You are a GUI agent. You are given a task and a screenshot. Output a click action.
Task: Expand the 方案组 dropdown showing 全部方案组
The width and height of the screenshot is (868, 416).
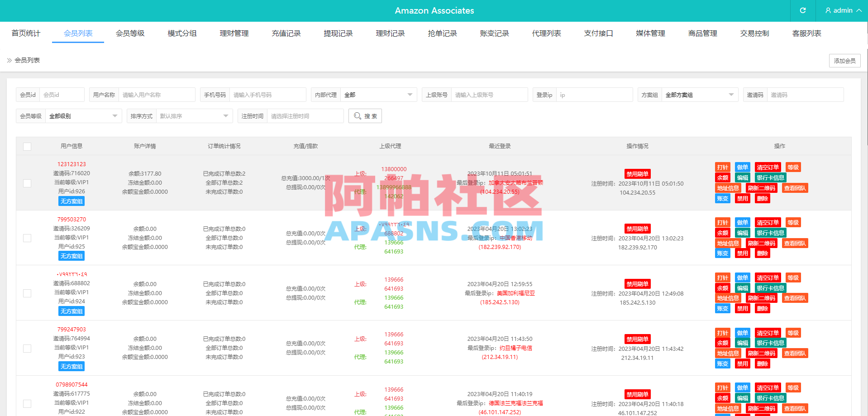699,95
